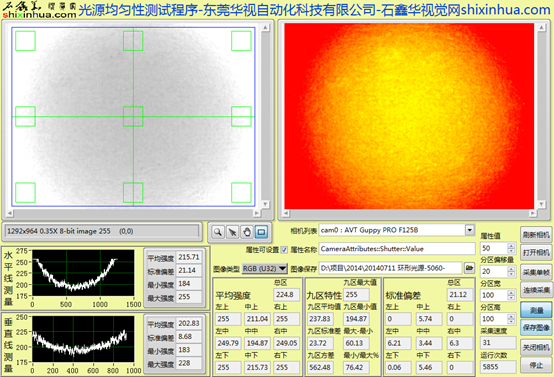
Task: Click the 停止 stop button
Action: (x=536, y=365)
